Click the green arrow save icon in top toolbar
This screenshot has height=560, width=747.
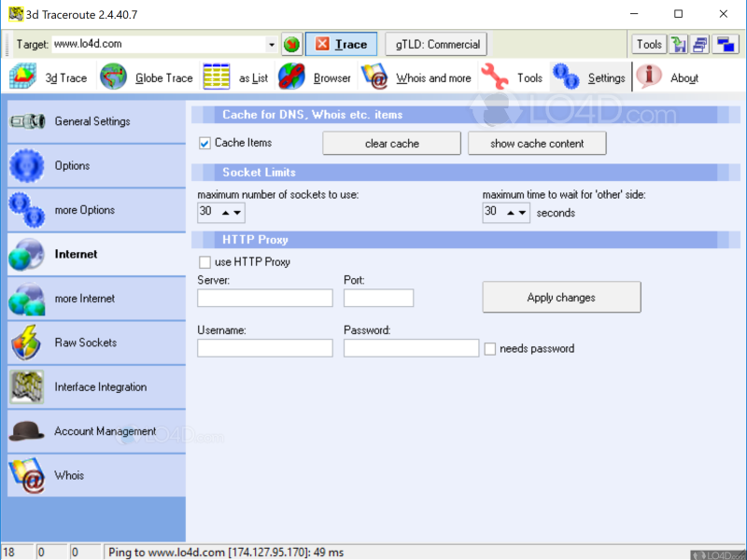point(679,44)
